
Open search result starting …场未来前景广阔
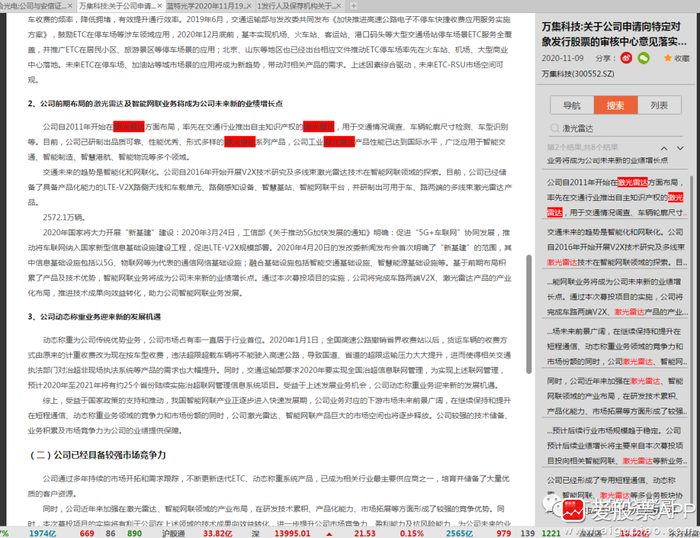coord(615,346)
